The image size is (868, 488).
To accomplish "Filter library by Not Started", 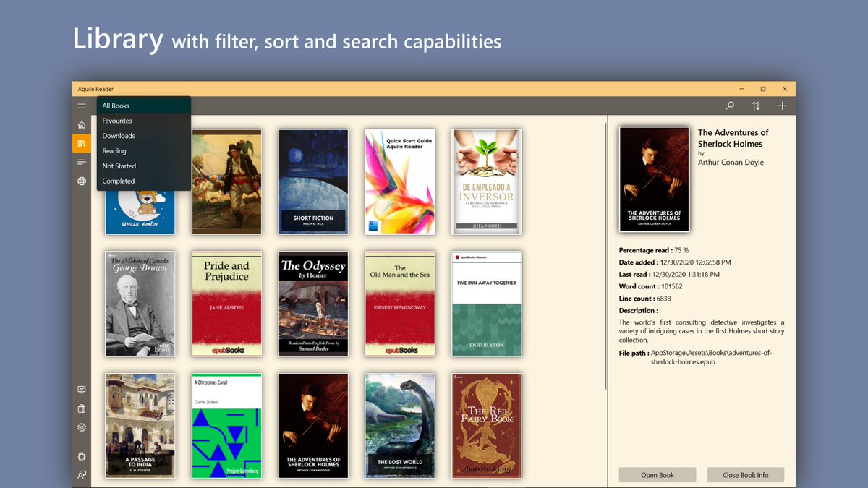I will (x=143, y=166).
